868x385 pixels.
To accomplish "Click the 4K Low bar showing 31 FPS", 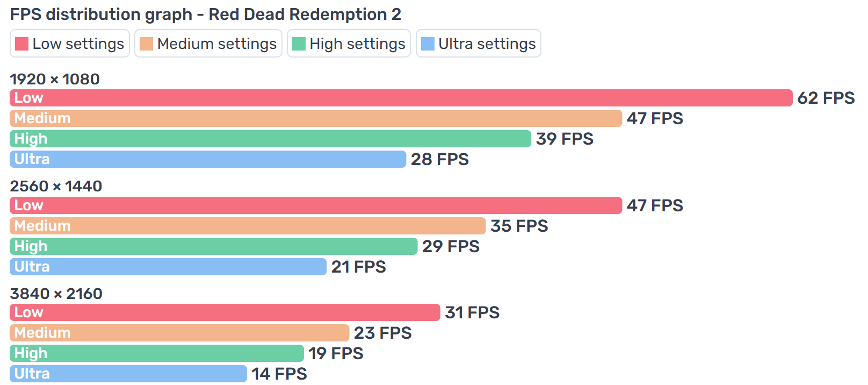I will (x=225, y=312).
